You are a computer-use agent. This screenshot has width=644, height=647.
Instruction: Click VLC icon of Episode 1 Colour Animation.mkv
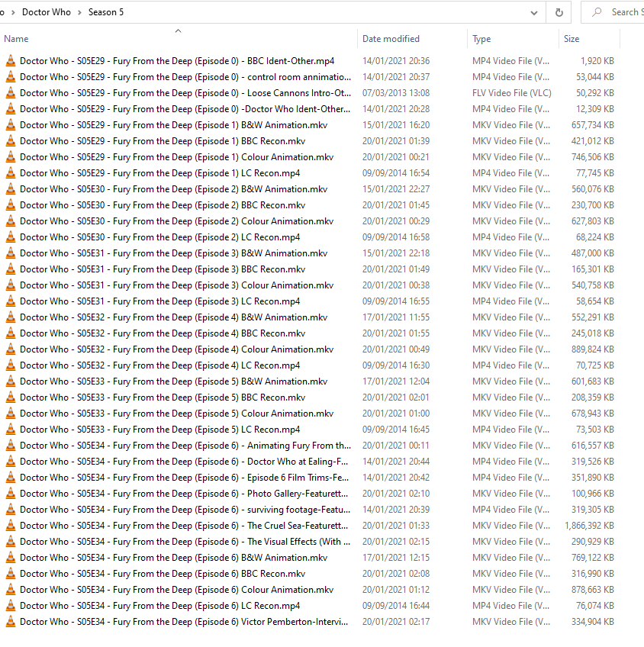pos(11,157)
